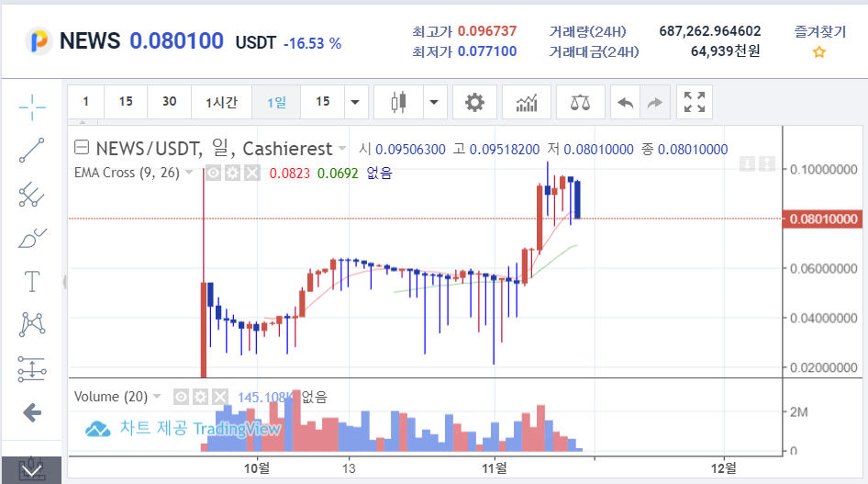
Task: Click the 11월 time axis label
Action: (494, 468)
